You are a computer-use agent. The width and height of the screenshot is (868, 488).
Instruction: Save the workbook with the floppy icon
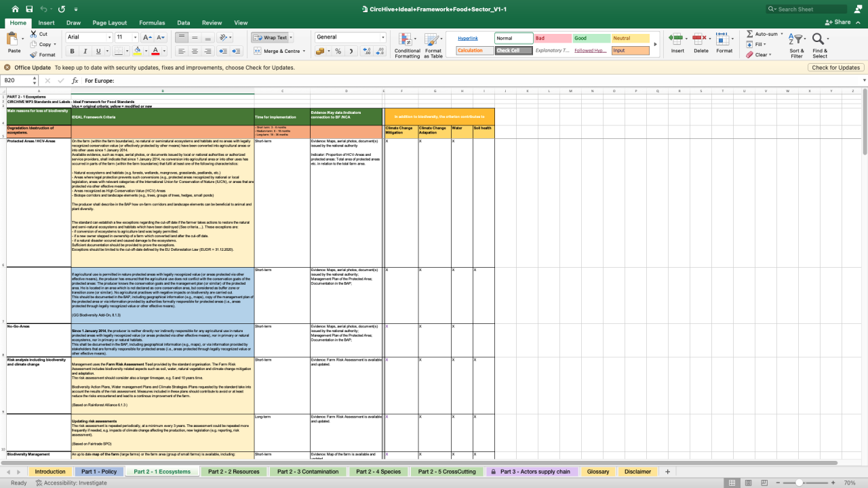click(28, 9)
